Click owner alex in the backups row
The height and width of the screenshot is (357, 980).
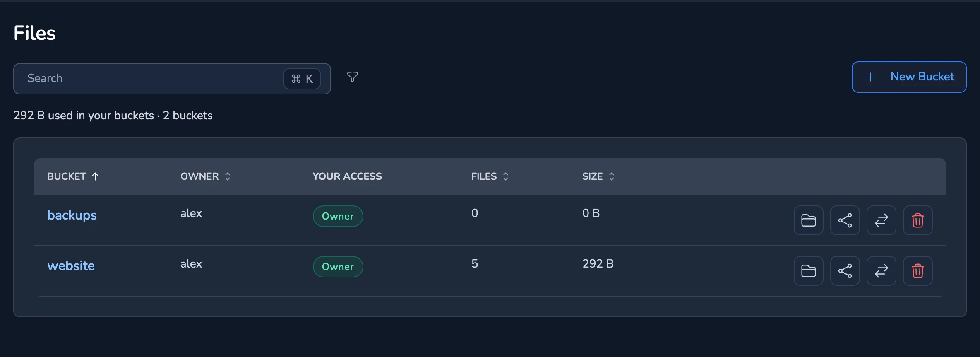point(191,213)
